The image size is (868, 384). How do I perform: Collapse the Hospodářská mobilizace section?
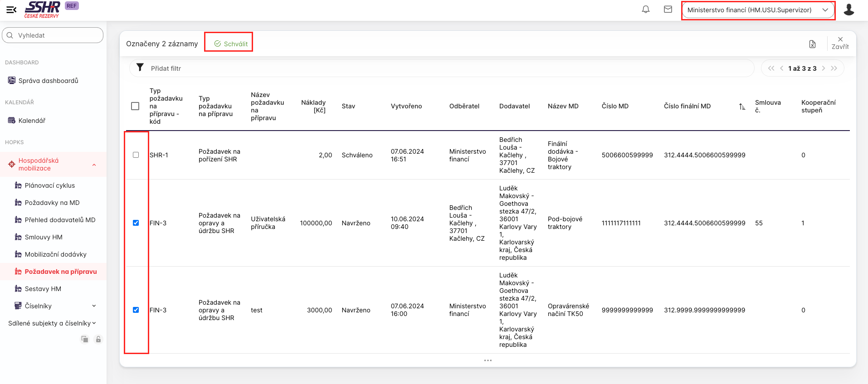[x=94, y=165]
